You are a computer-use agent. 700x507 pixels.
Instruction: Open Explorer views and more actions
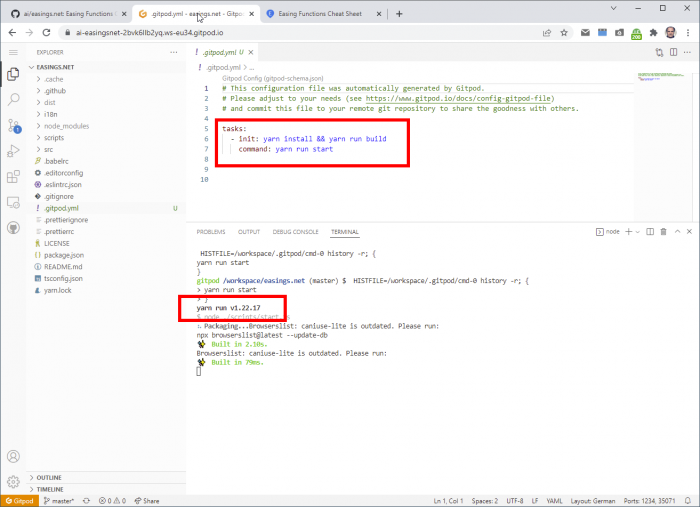coord(174,52)
